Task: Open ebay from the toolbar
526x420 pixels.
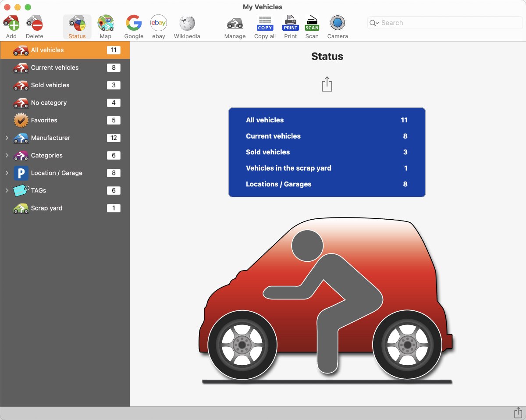Action: point(159,23)
